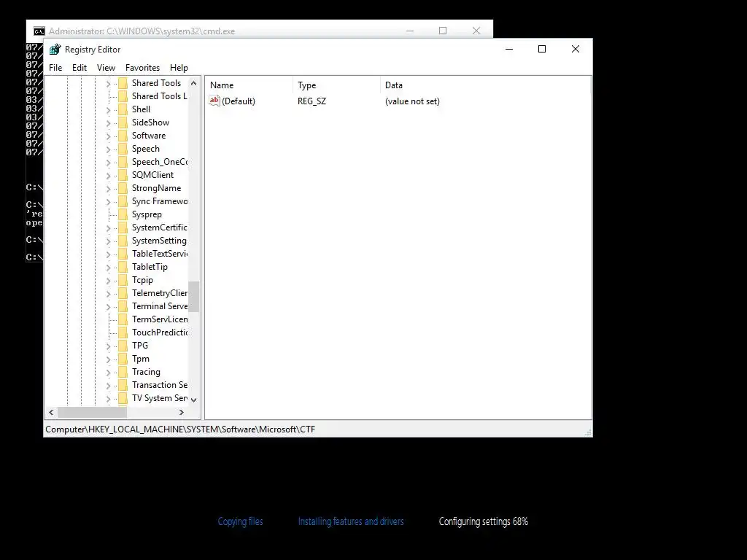This screenshot has height=560, width=747.
Task: Select the TelemetryClient key
Action: pos(160,293)
